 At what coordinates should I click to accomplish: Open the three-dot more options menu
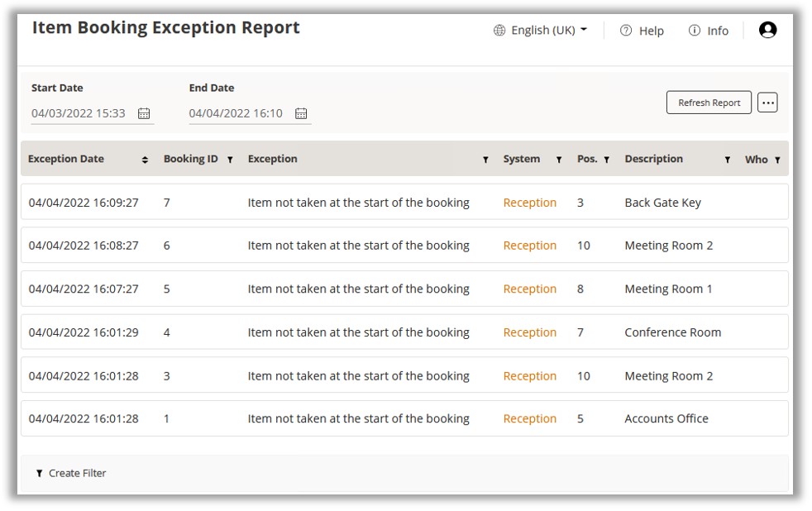[x=767, y=103]
